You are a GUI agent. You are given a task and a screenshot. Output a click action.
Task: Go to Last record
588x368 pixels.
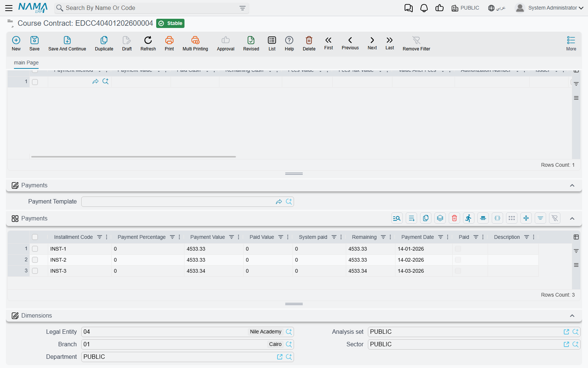click(x=390, y=43)
